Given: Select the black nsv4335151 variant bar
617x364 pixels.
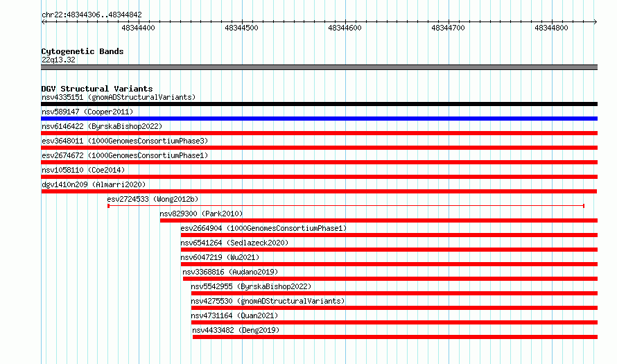Looking at the screenshot, I should point(319,104).
